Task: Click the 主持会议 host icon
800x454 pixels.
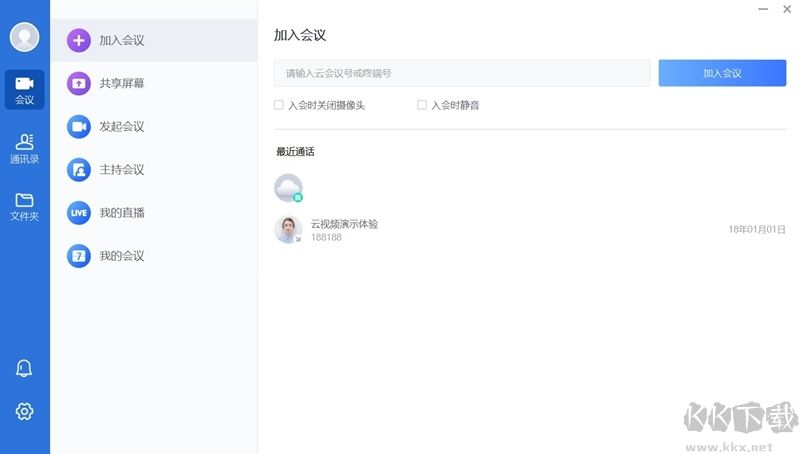Action: (79, 169)
